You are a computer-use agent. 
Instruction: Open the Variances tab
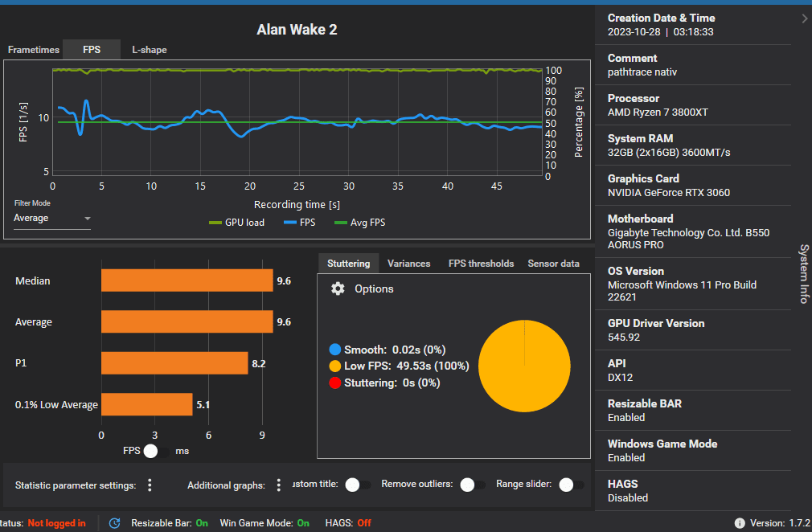pyautogui.click(x=408, y=264)
